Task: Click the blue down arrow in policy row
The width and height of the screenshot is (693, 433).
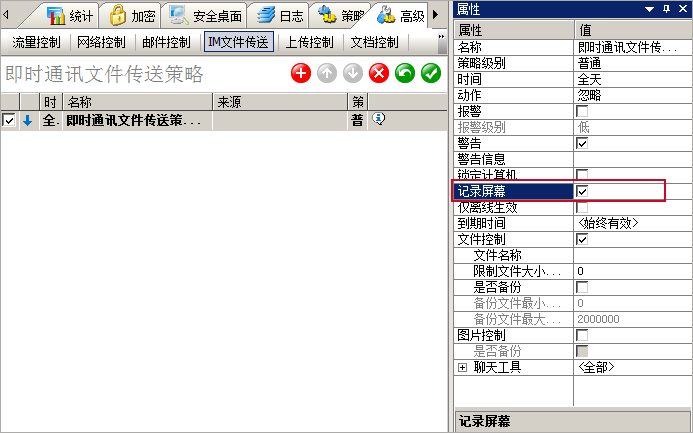Action: click(27, 120)
